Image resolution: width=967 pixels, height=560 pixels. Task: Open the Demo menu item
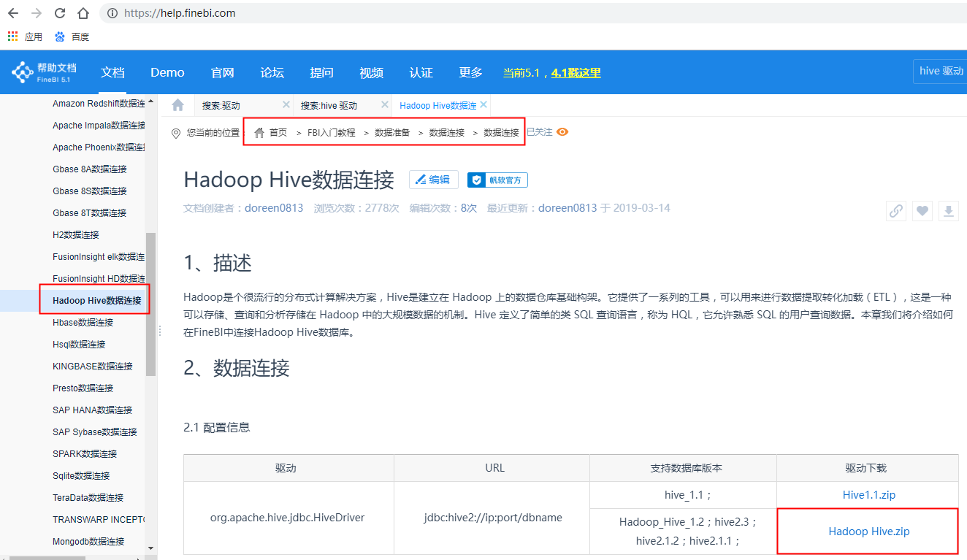167,72
